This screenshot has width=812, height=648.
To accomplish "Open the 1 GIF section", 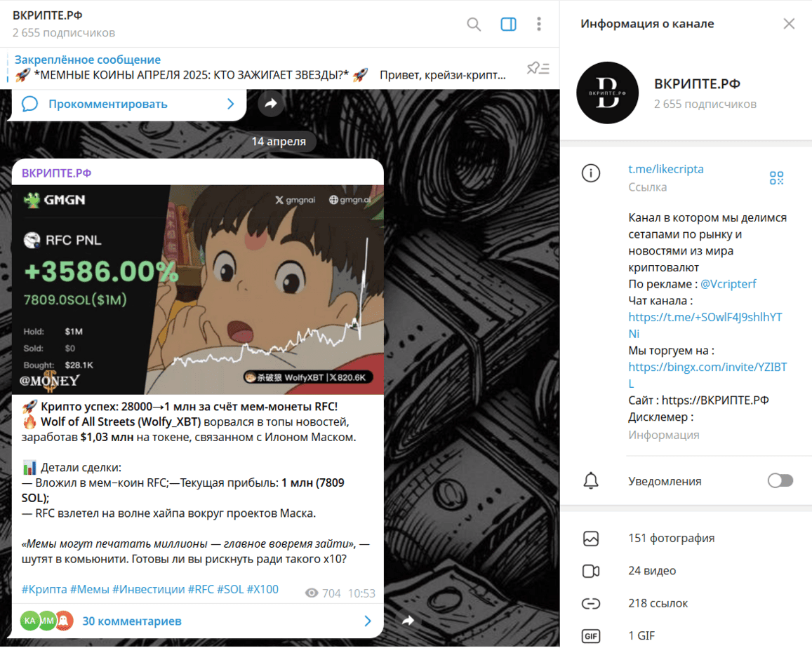I will 641,636.
